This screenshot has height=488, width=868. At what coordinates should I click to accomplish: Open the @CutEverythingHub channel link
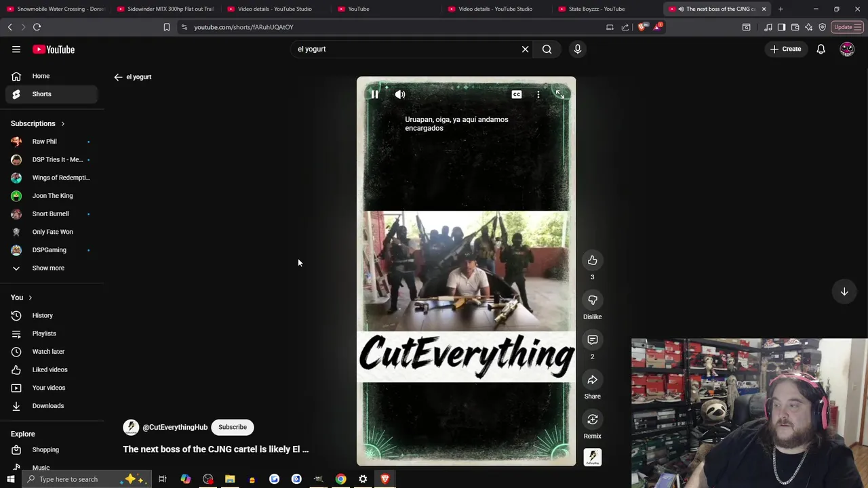175,427
